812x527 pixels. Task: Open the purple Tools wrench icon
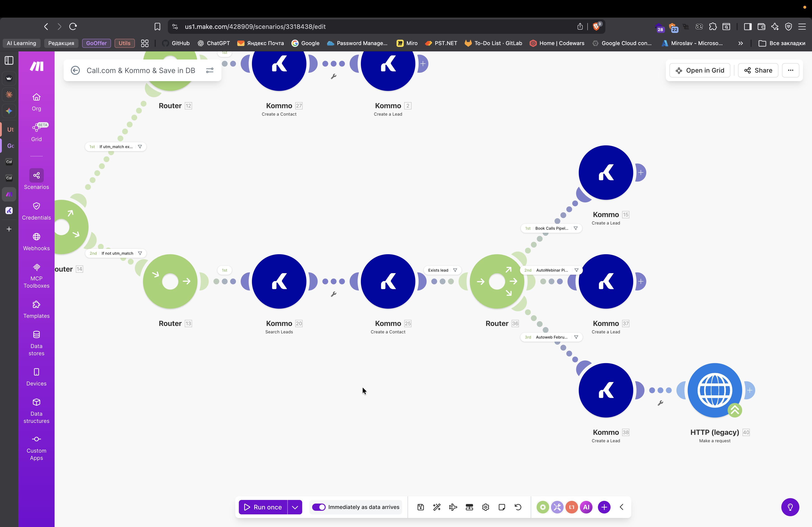557,507
